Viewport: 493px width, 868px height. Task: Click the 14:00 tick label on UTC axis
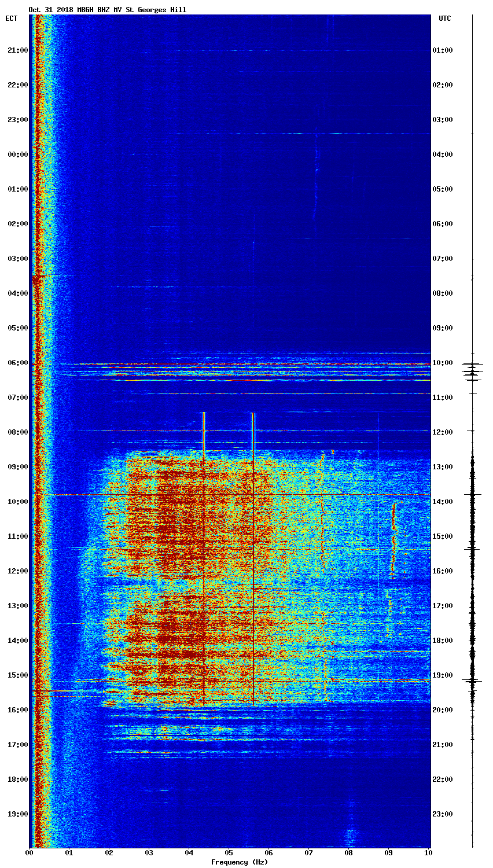point(443,502)
